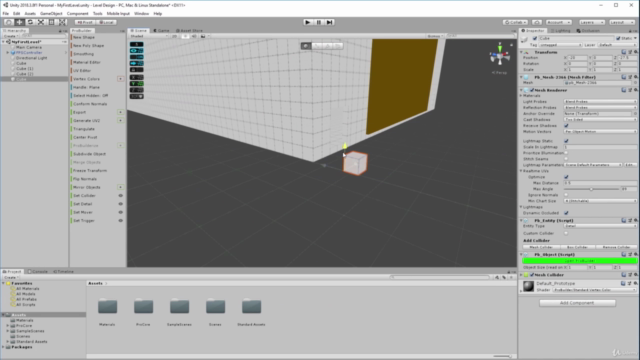
Task: Click New Shape in ProBuilder
Action: (84, 37)
